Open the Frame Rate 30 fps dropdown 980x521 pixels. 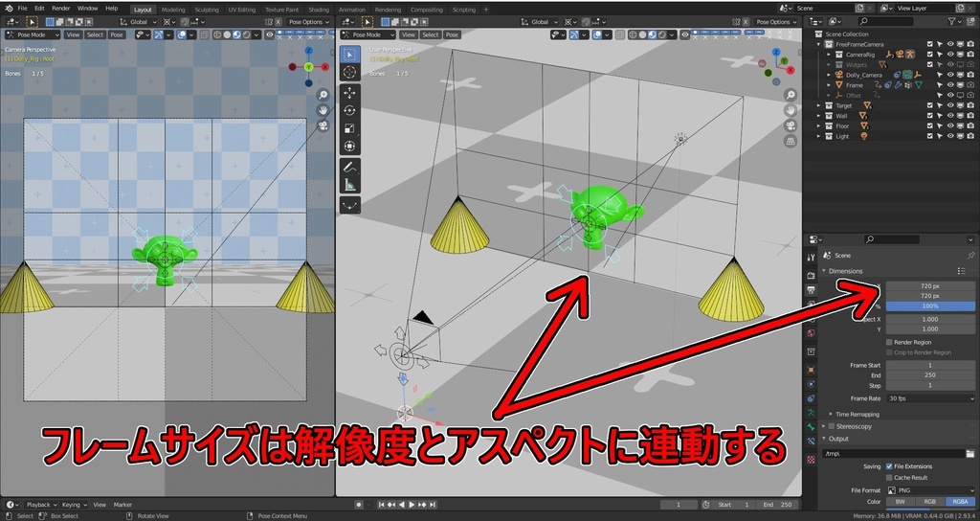tap(930, 398)
